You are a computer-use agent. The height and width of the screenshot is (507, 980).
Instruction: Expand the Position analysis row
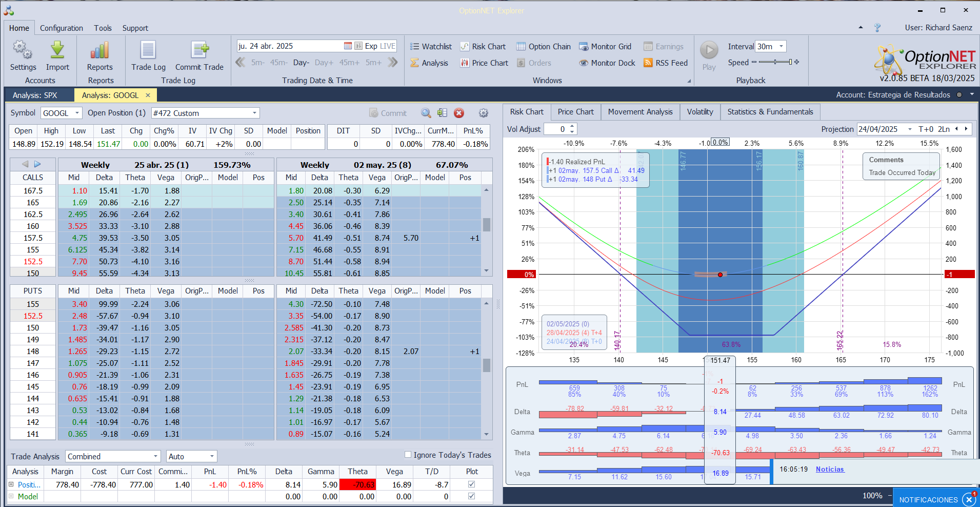tap(11, 484)
